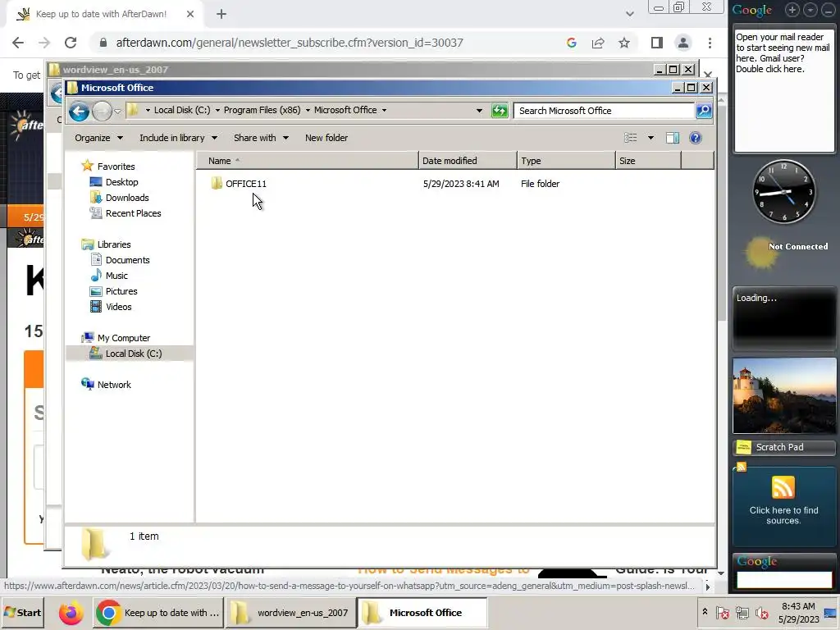This screenshot has width=840, height=630.
Task: Click the Network icon in navigation pane
Action: tap(87, 384)
